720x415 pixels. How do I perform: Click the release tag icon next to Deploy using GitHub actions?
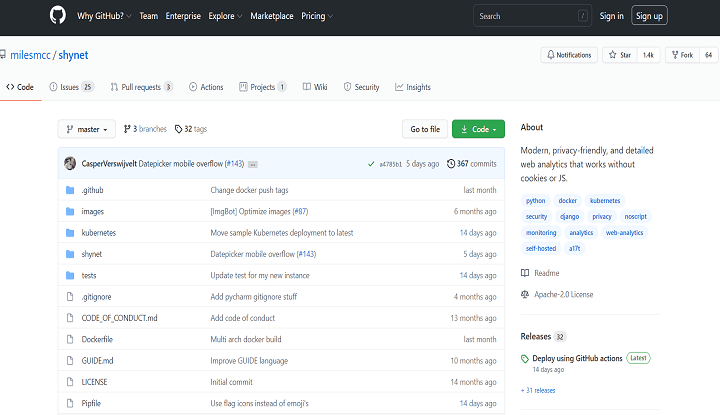(525, 359)
